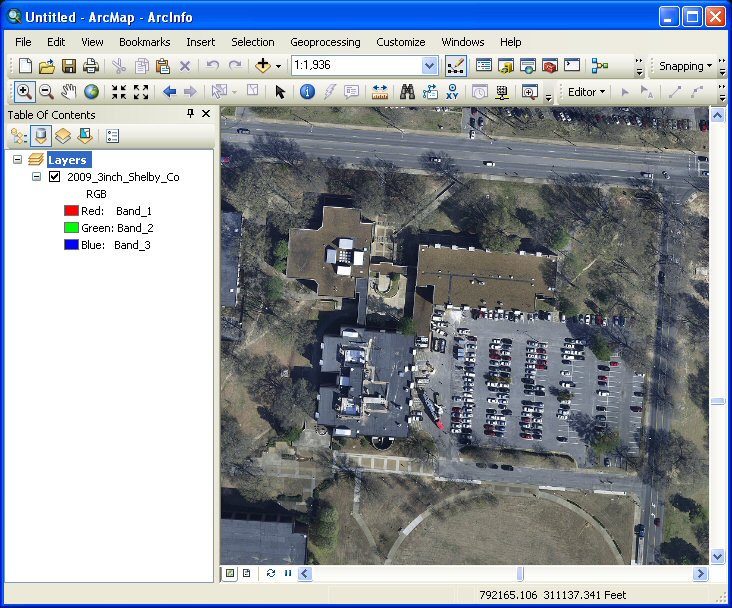Open the Snapping dropdown menu
This screenshot has height=608, width=732.
pos(685,66)
